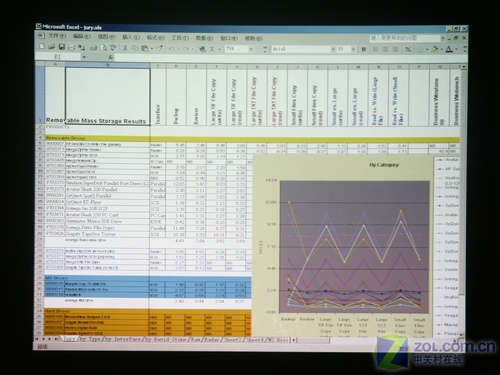Toggle Bold formatting button
The width and height of the screenshot is (500, 375).
[364, 49]
